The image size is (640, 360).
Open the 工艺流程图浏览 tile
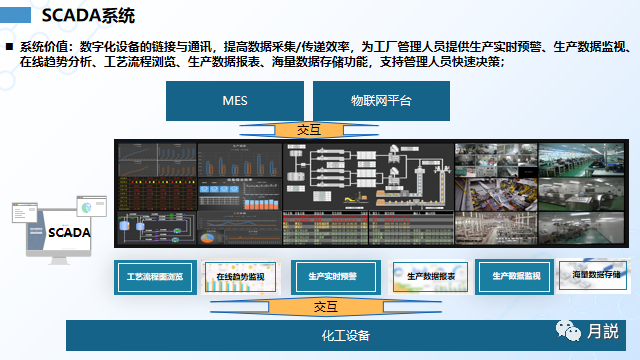155,277
